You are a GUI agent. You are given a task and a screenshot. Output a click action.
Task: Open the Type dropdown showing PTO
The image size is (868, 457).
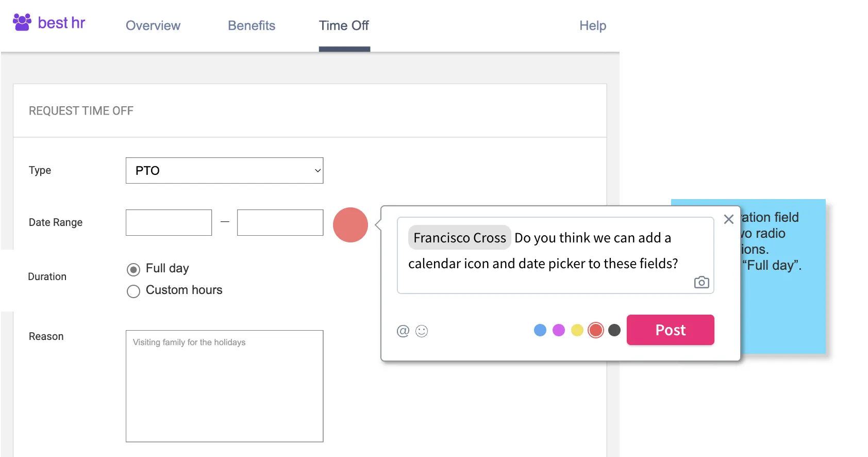coord(224,171)
